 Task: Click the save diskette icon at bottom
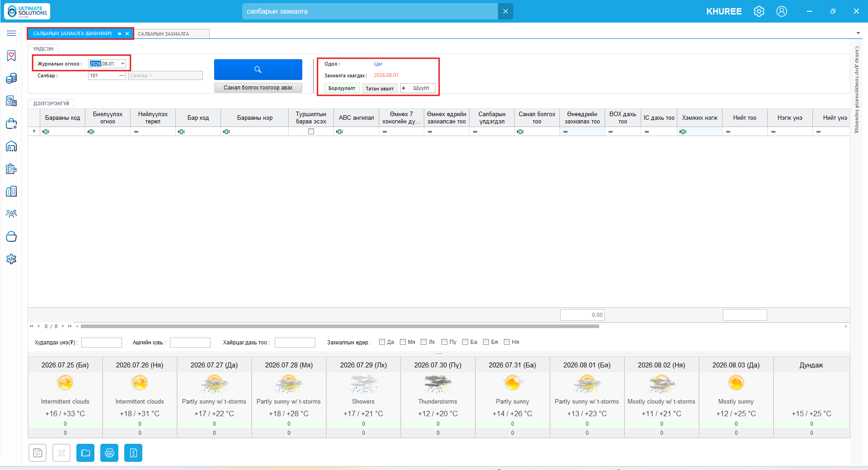[x=38, y=453]
